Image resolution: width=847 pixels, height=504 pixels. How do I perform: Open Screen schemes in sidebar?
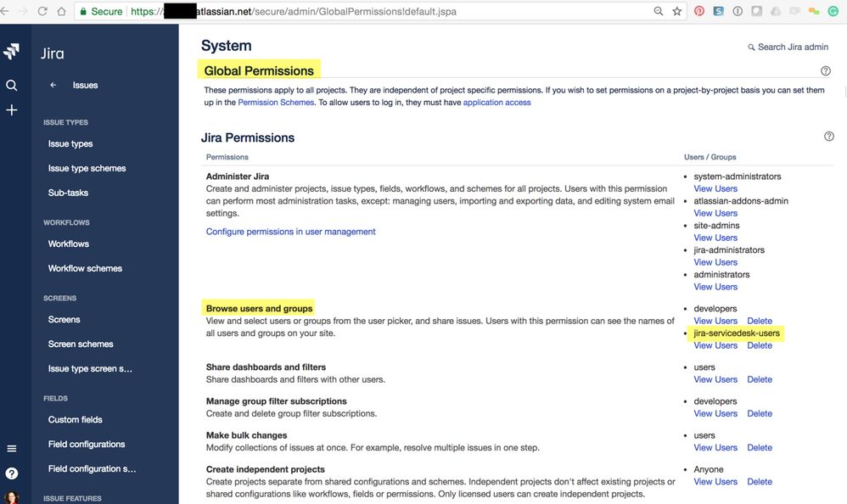pos(81,344)
